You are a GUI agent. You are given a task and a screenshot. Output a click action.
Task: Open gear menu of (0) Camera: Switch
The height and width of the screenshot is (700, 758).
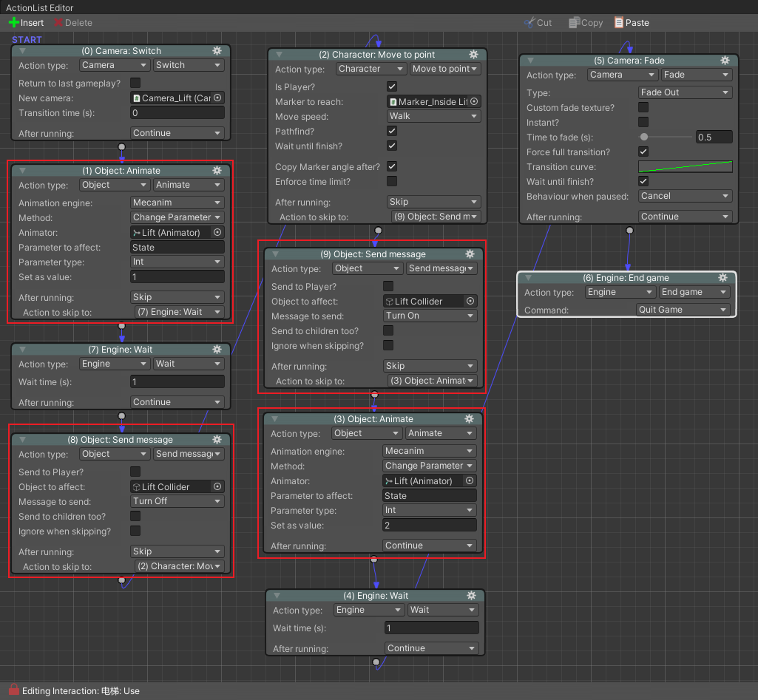(x=217, y=51)
